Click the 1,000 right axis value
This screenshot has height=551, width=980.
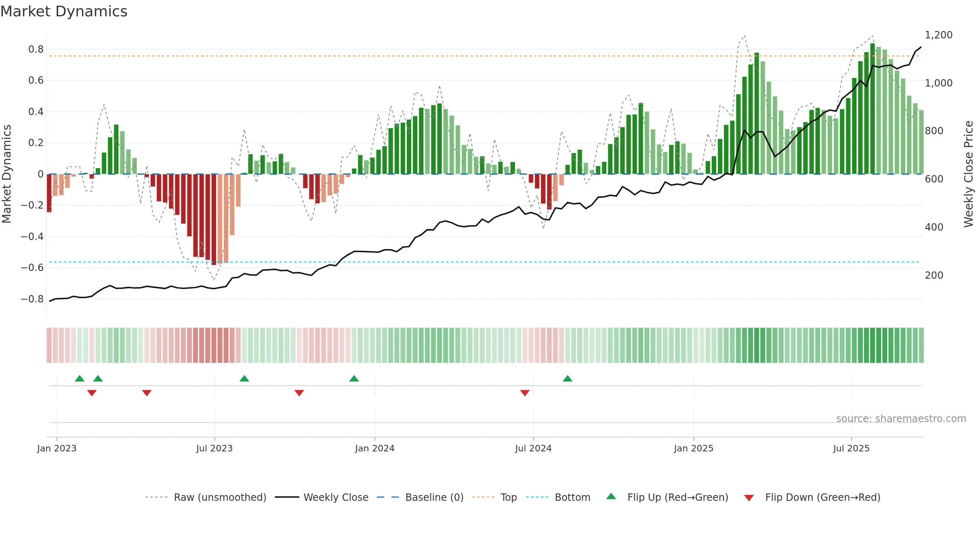point(938,83)
